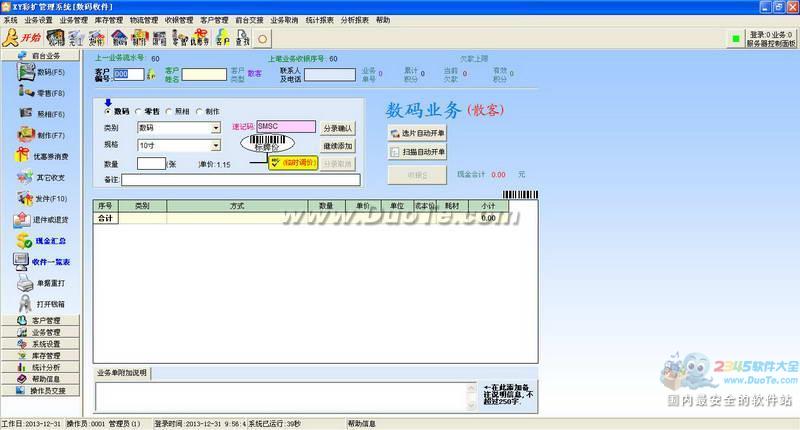Open 现金汇总 in the sidebar
The height and width of the screenshot is (430, 800).
point(41,240)
